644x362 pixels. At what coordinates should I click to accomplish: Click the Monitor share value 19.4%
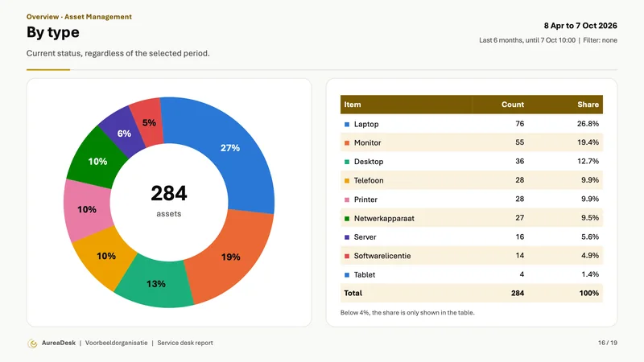click(x=588, y=142)
